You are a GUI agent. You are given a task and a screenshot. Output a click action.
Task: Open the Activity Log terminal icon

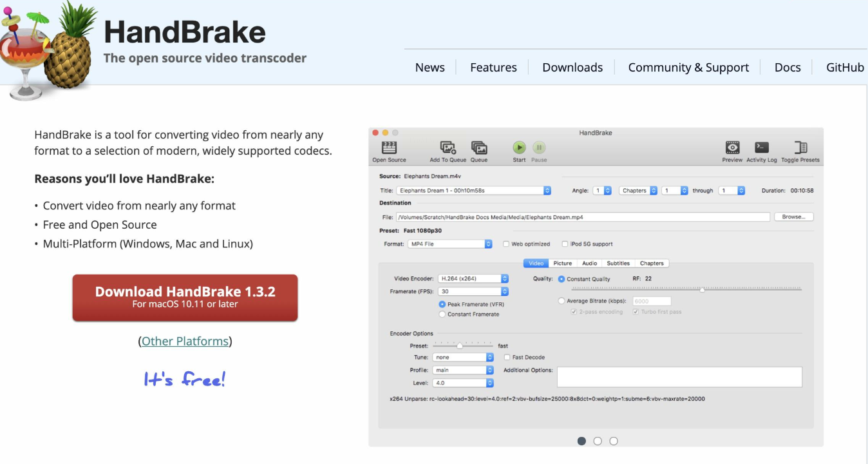762,148
